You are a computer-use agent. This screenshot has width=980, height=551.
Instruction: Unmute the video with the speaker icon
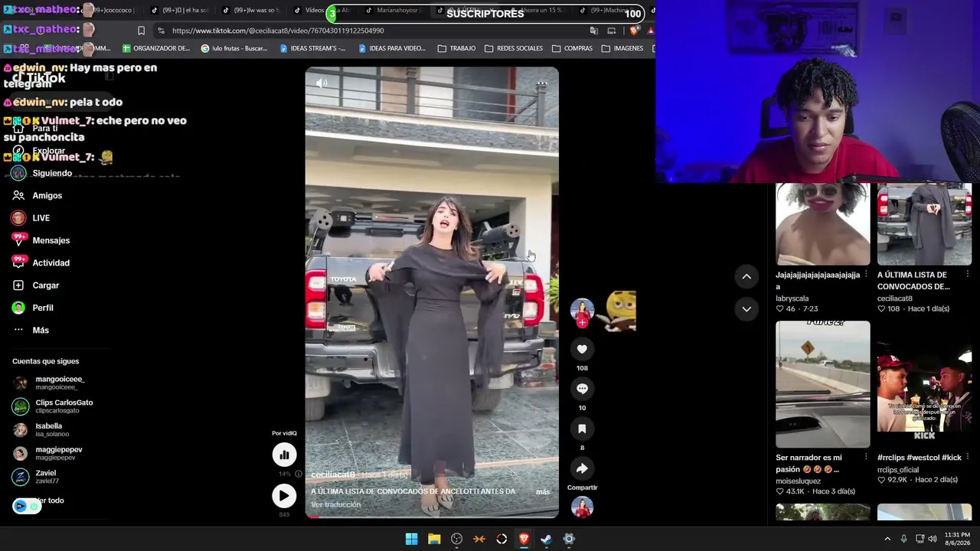(322, 83)
